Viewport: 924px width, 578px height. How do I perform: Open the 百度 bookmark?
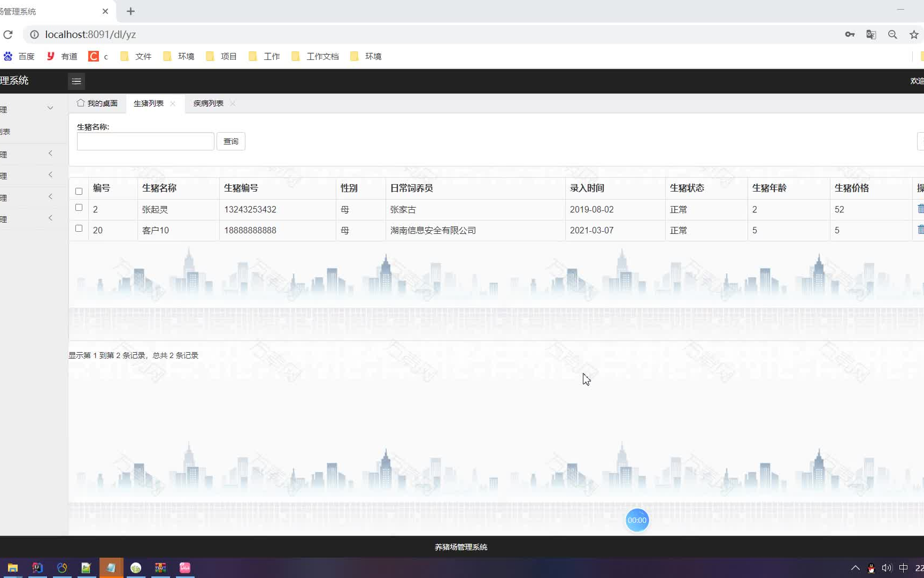19,56
